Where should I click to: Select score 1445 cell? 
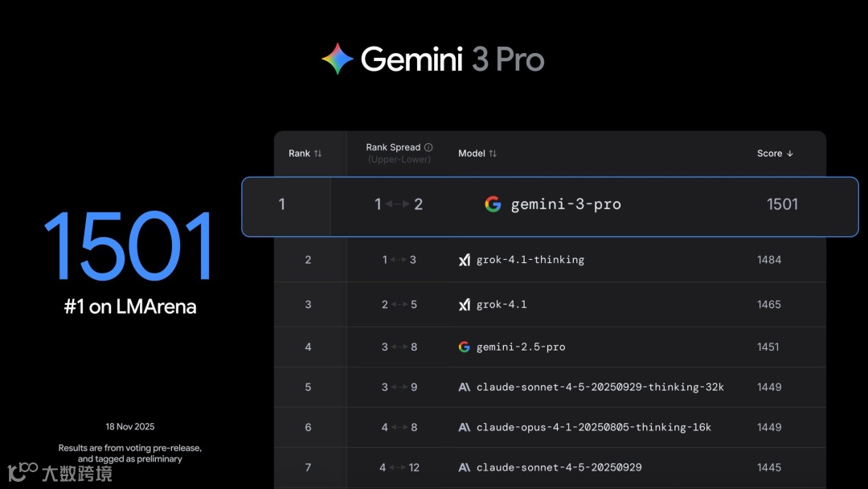[769, 467]
